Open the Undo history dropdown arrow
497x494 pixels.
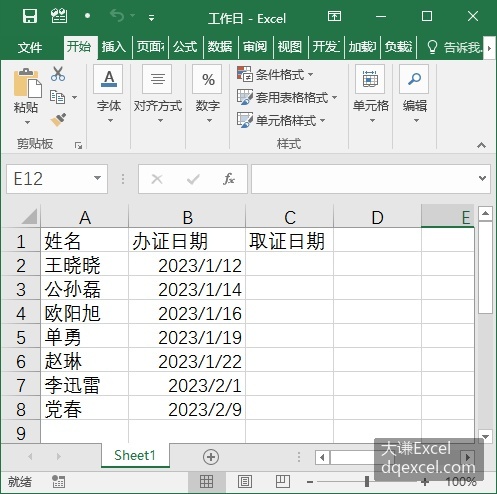coord(133,16)
